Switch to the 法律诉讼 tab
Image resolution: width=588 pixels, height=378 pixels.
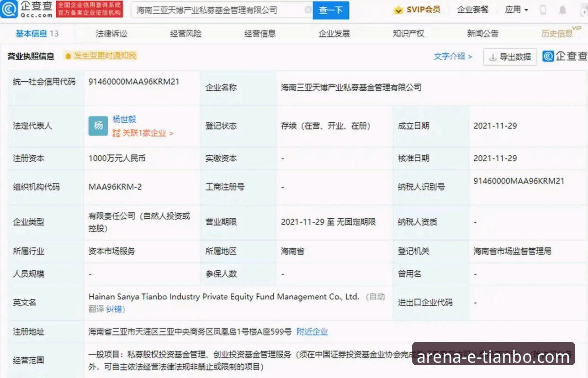[x=111, y=33]
